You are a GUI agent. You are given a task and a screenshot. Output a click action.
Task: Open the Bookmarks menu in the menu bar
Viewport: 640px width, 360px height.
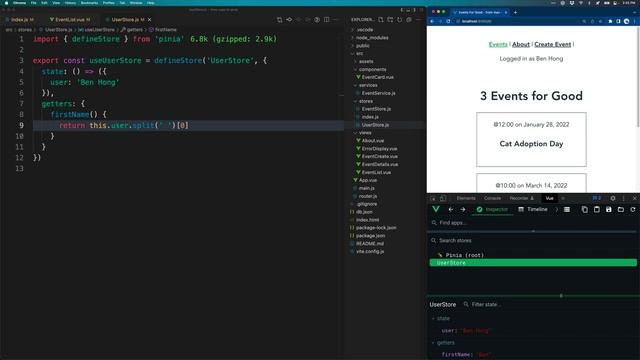click(89, 3)
